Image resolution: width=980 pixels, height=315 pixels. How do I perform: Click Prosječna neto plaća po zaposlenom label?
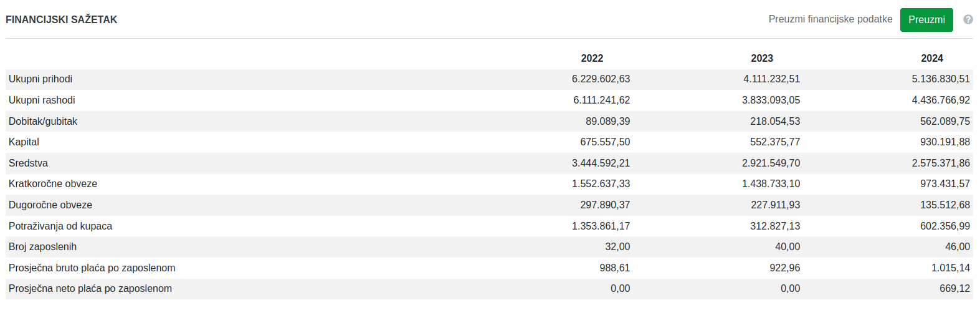point(90,289)
